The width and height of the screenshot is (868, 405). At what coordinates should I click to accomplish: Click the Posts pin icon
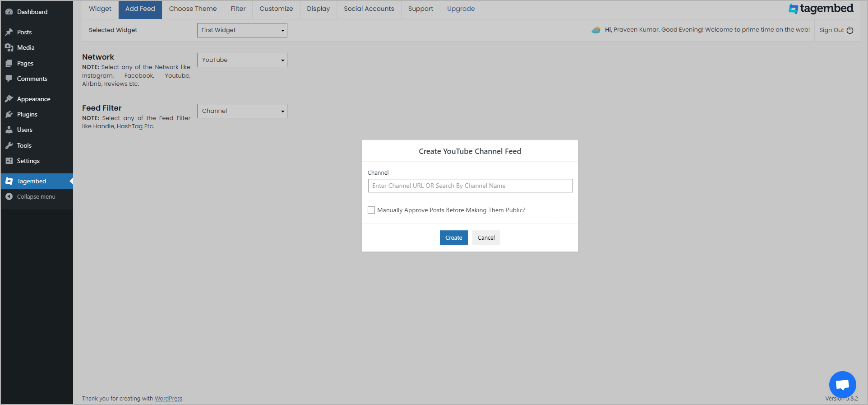coord(9,32)
